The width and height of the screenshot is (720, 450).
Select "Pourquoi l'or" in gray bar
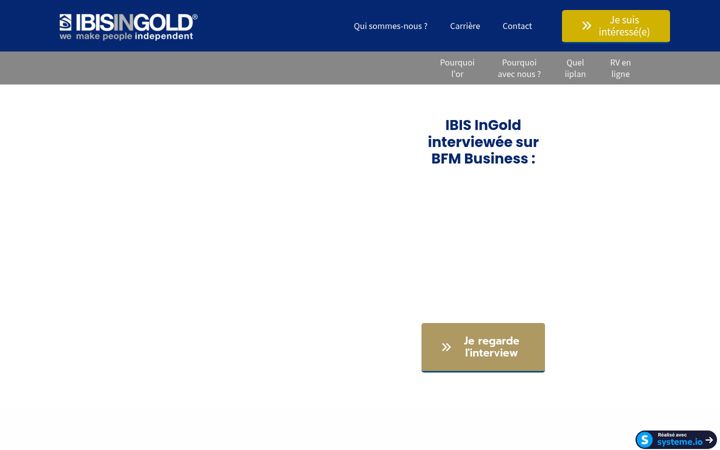pyautogui.click(x=457, y=68)
